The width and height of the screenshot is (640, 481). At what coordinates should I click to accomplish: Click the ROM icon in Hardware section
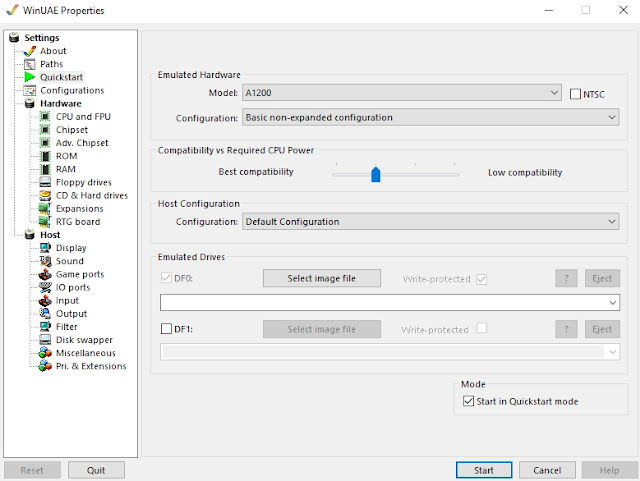[x=45, y=156]
